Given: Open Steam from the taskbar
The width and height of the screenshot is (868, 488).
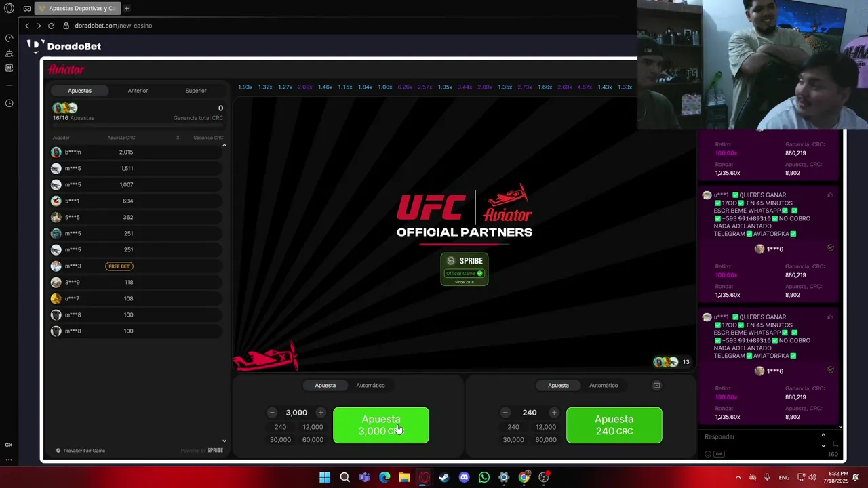Looking at the screenshot, I should tap(443, 477).
